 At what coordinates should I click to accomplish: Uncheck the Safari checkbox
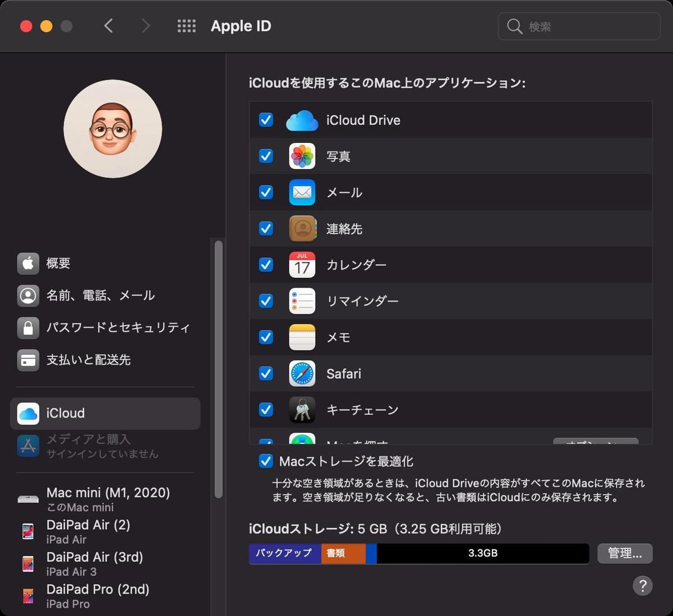pyautogui.click(x=266, y=373)
